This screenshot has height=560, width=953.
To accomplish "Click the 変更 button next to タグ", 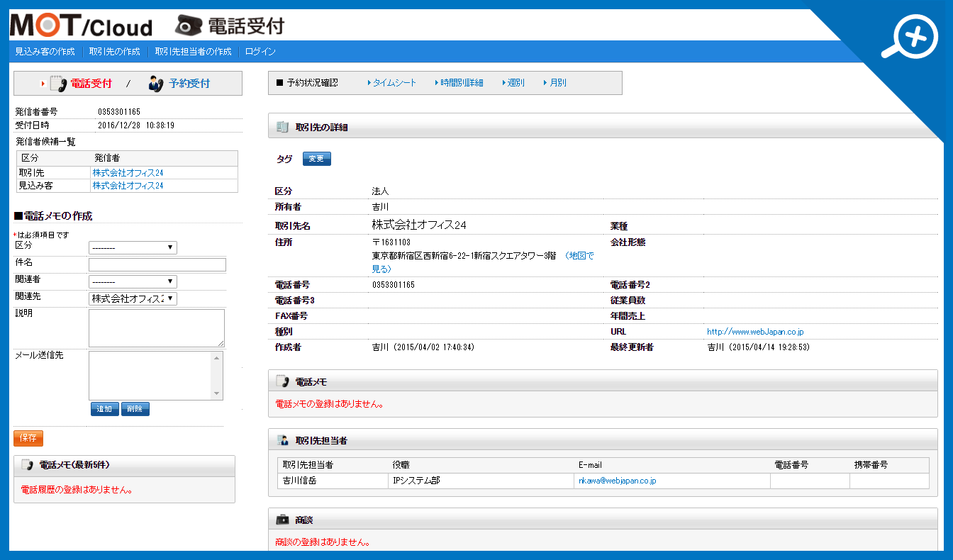I will click(316, 158).
